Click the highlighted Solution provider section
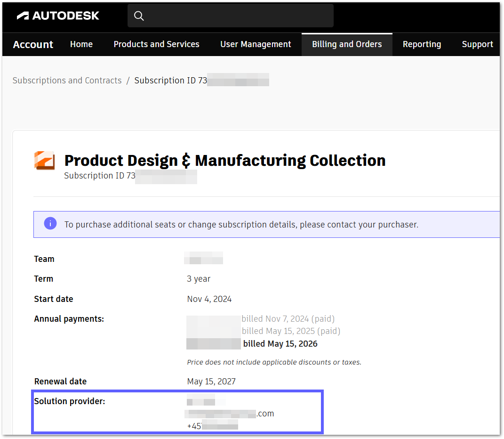The image size is (504, 439). [177, 412]
